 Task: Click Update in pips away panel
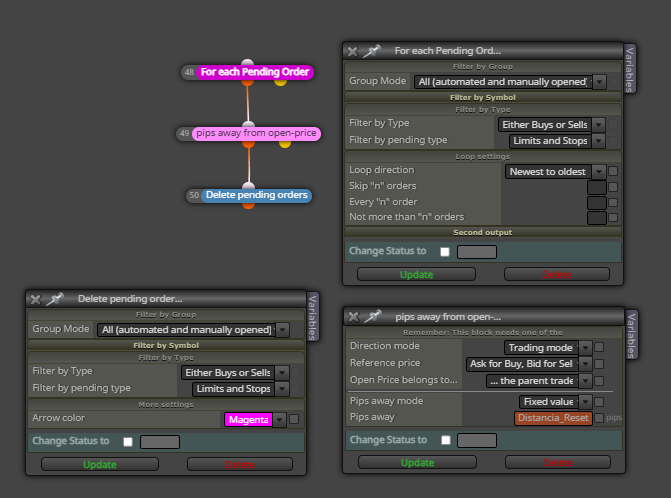(x=417, y=462)
